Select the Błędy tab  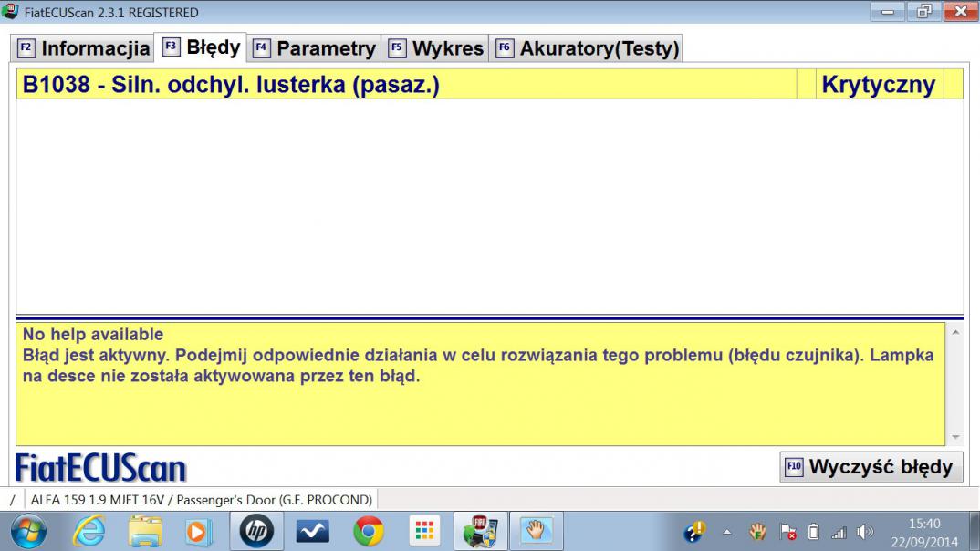pos(201,47)
